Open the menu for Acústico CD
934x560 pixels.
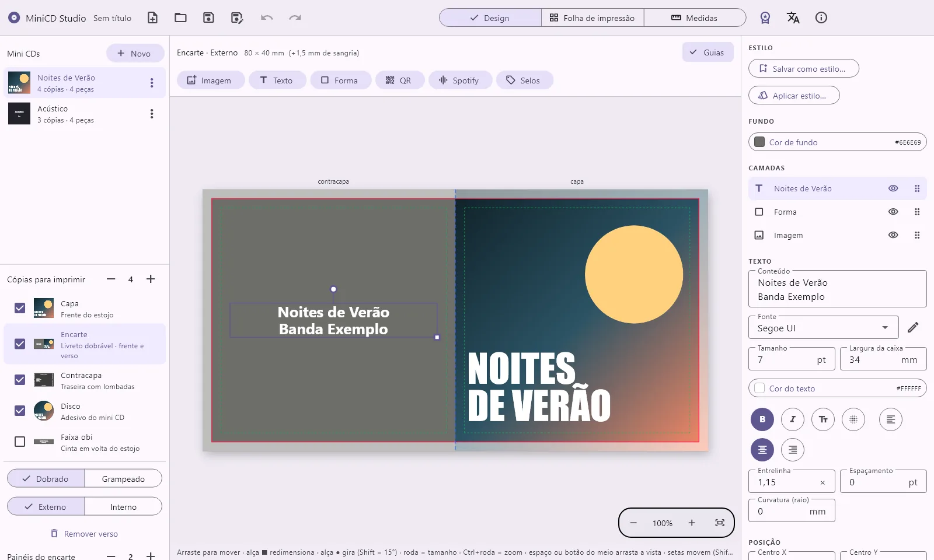click(x=152, y=114)
